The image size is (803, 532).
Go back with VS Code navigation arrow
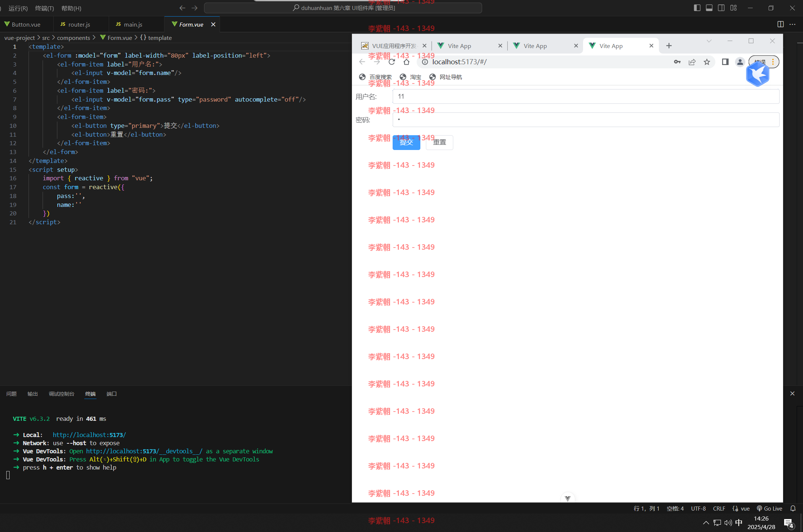[182, 8]
